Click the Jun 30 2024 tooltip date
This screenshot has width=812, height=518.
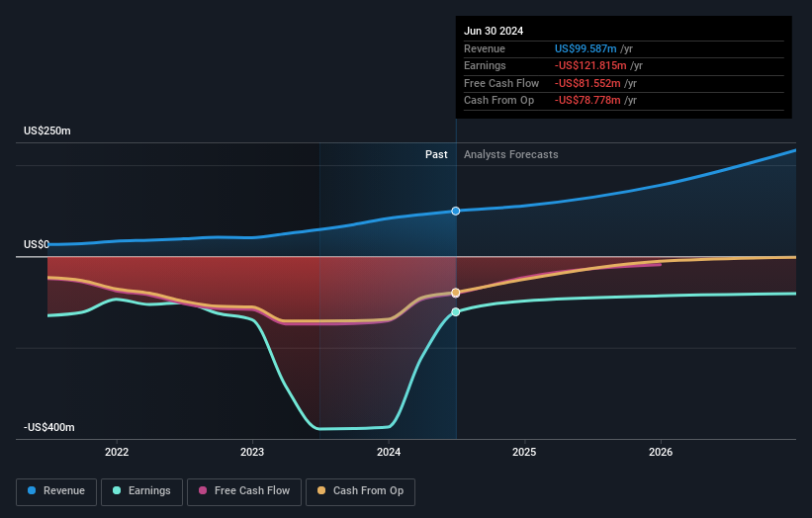[x=494, y=31]
